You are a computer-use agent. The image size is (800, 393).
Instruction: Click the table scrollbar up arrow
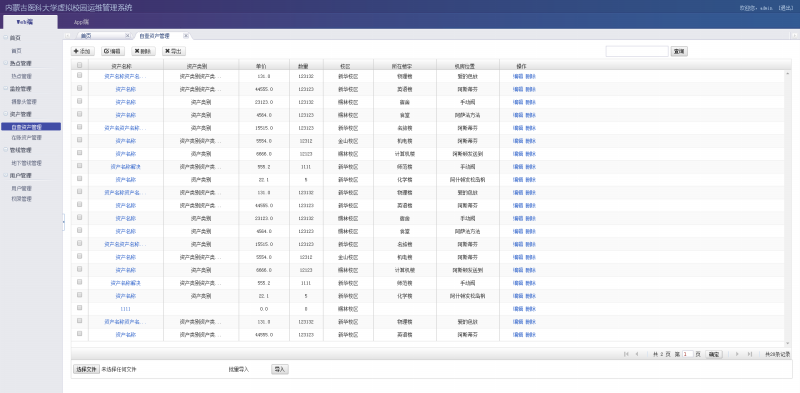point(788,74)
